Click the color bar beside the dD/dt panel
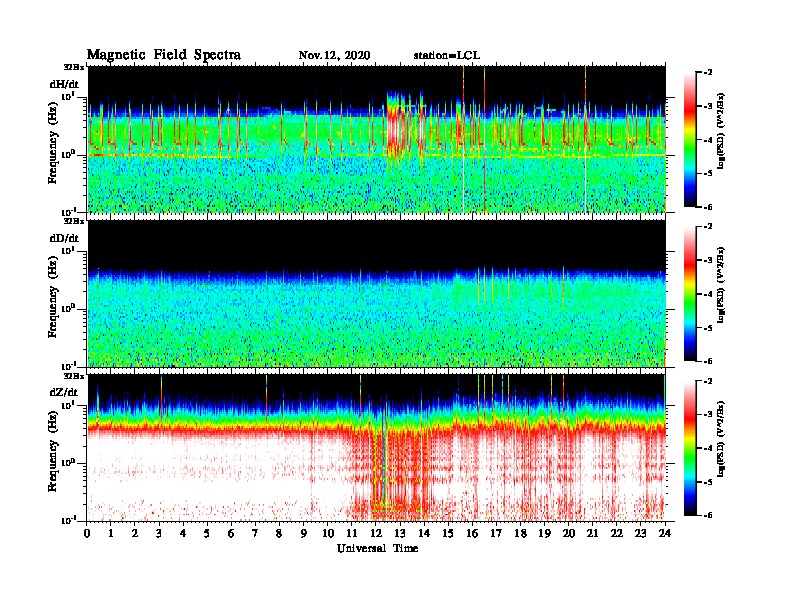792x612 pixels. pos(689,294)
